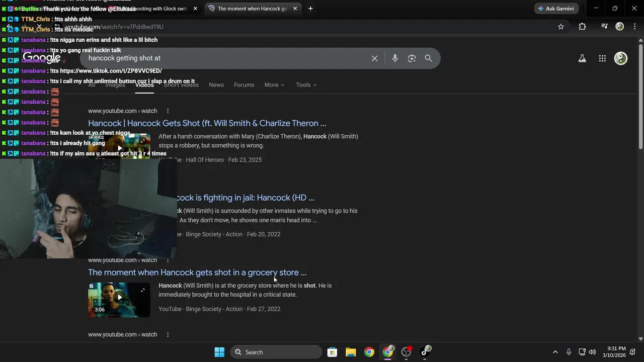Screen dimensions: 644x362
Task: Click 'Hall Of Heroes · Feb 23, 2025' text
Action: [224, 160]
